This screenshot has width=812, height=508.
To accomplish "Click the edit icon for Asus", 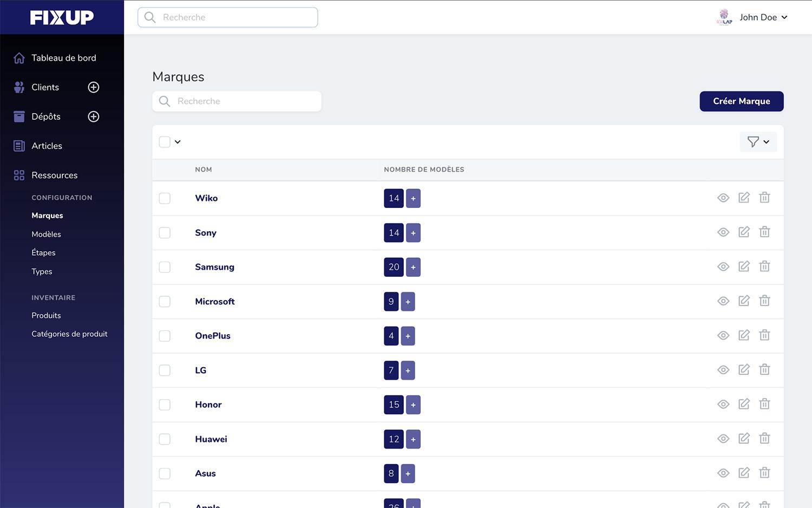I will [744, 473].
